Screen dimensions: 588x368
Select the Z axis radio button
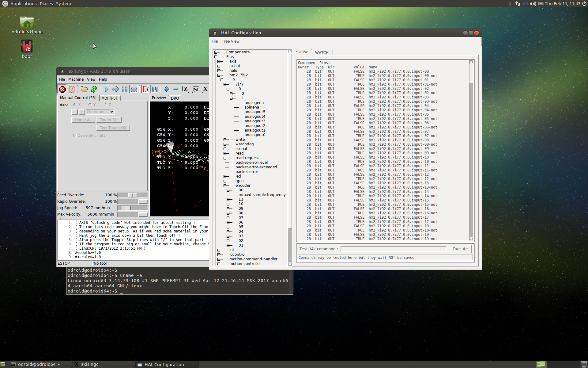tap(105, 105)
